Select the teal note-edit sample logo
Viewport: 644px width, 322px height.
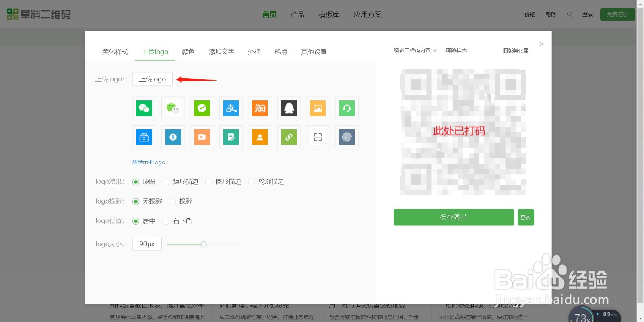click(x=231, y=137)
